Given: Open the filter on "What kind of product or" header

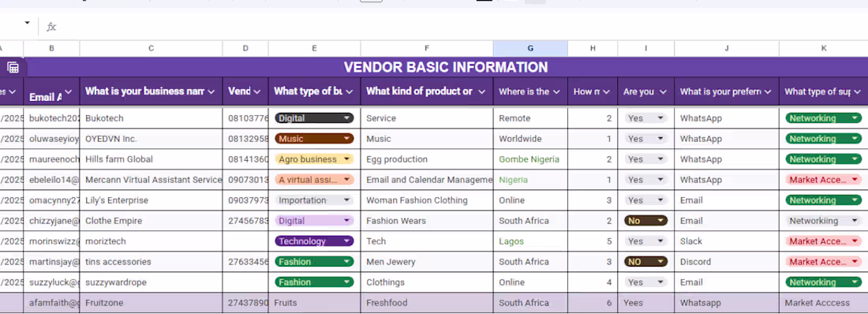Looking at the screenshot, I should 481,92.
